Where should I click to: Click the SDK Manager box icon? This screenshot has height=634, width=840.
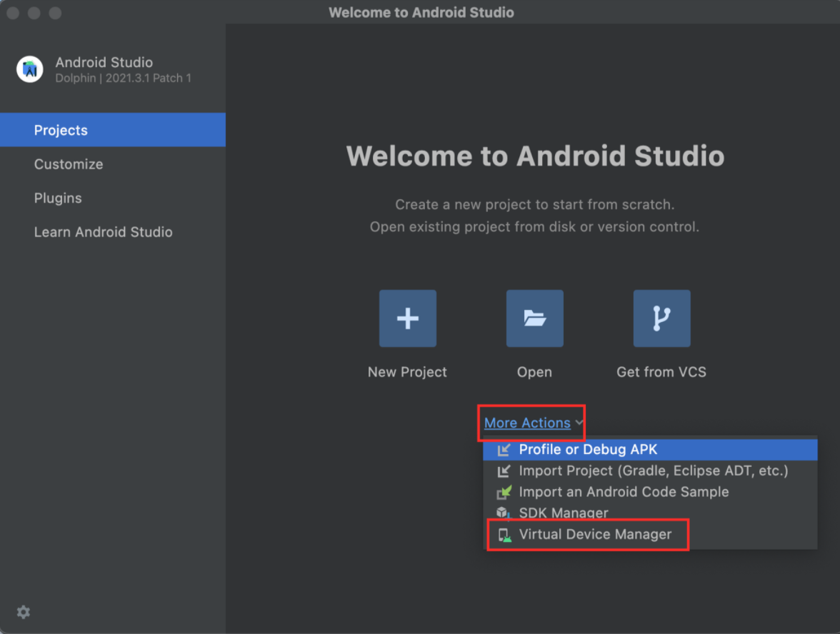[x=504, y=513]
